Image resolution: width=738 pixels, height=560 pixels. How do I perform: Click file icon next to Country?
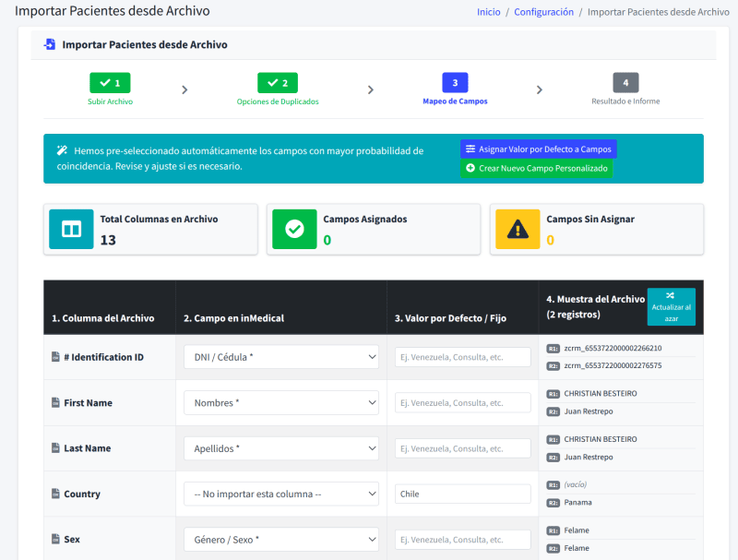tap(55, 494)
